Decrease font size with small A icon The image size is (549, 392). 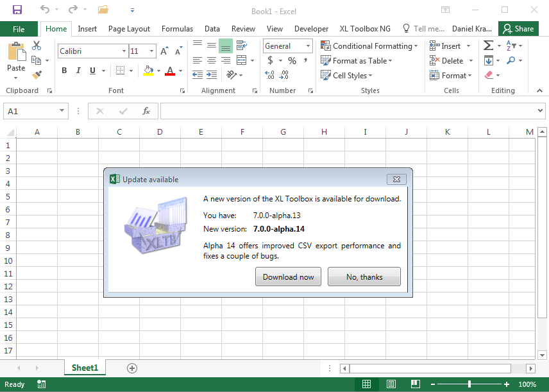178,51
